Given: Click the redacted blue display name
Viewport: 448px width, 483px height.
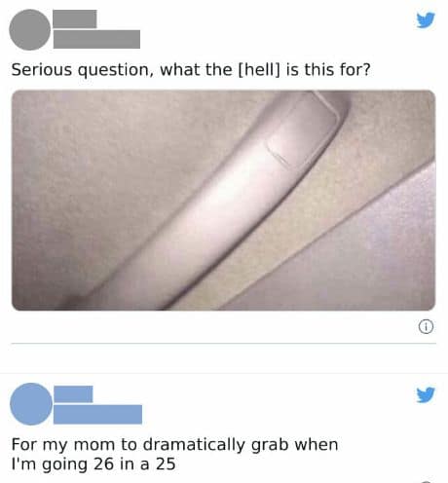Looking at the screenshot, I should click(73, 394).
